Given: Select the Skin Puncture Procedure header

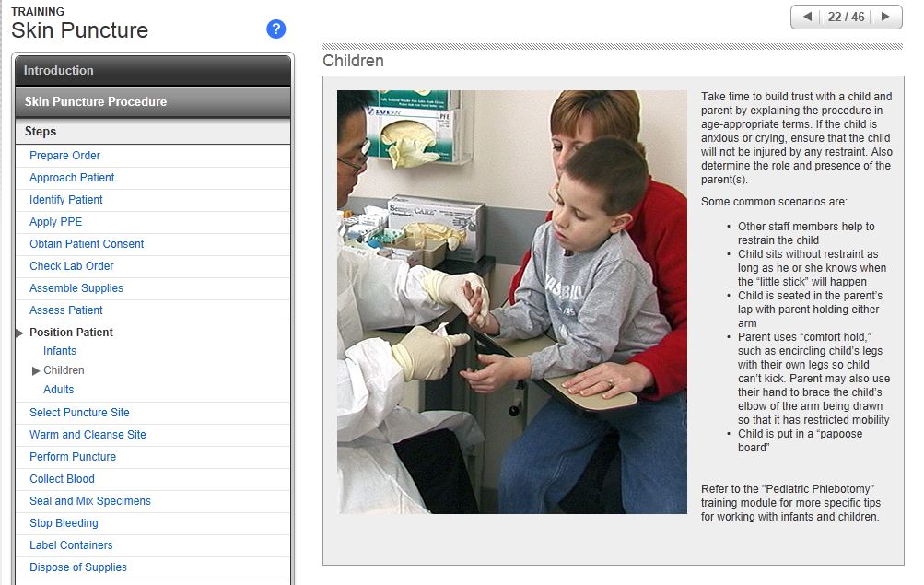Looking at the screenshot, I should coord(153,101).
